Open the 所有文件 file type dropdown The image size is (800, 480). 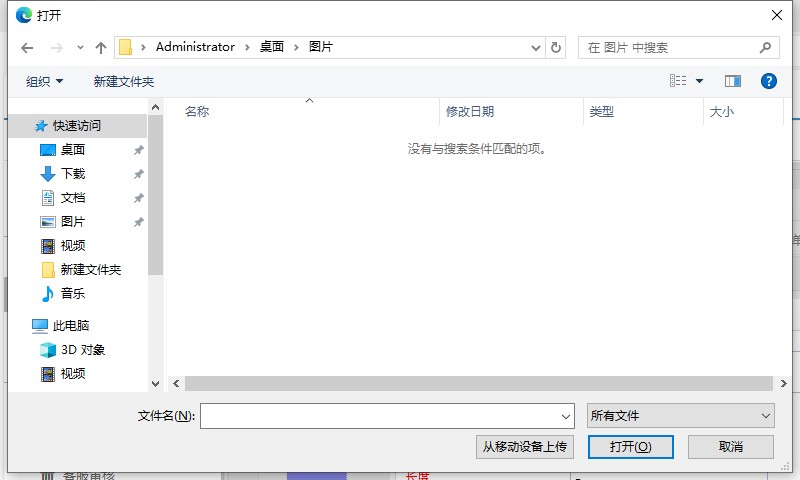680,416
